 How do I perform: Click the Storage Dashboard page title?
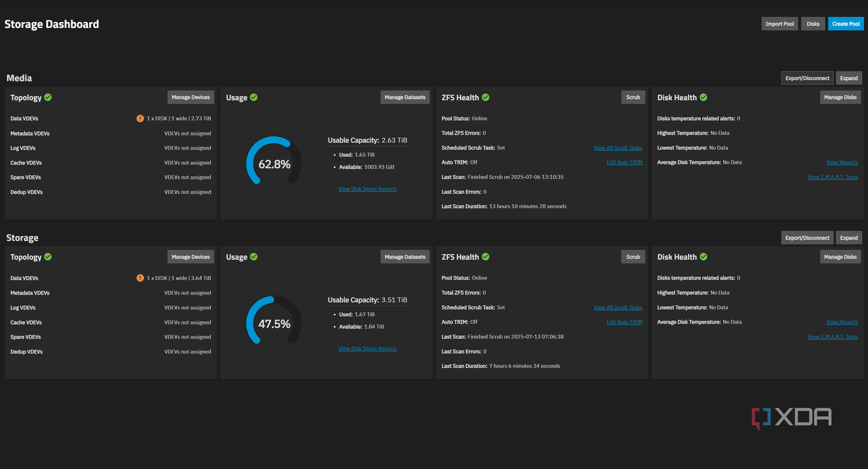(x=52, y=24)
